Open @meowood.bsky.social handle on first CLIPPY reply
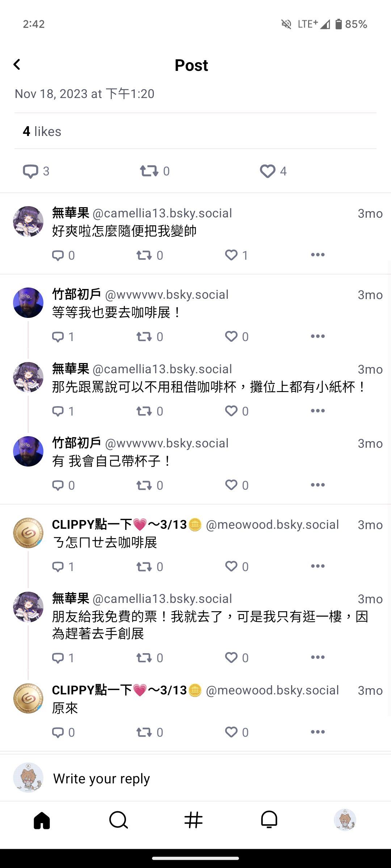Screen dimensions: 391x868 pos(272,525)
